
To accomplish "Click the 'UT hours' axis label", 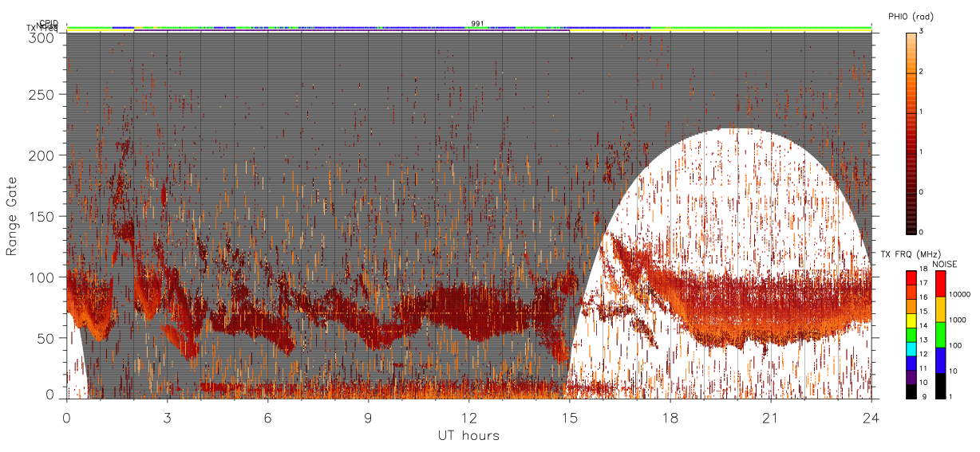I will 468,435.
